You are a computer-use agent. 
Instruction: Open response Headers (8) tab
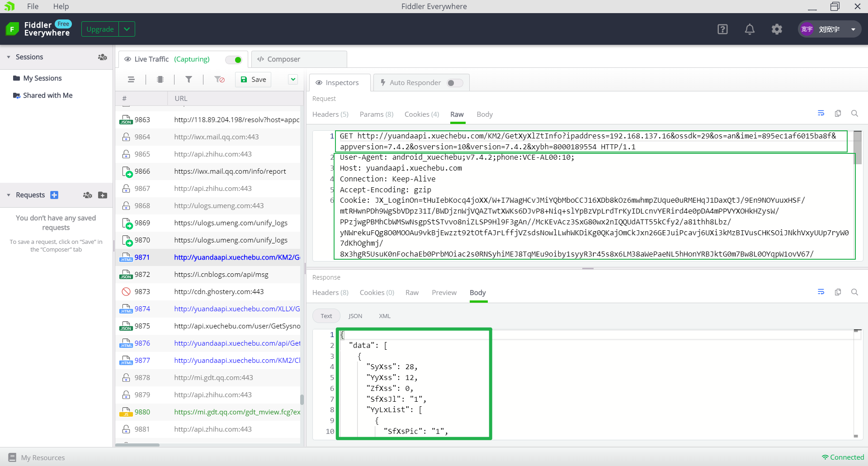tap(330, 293)
